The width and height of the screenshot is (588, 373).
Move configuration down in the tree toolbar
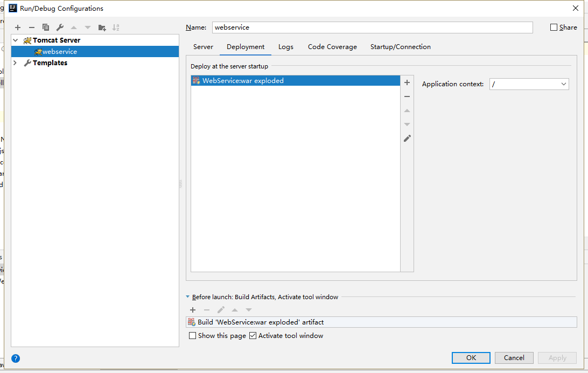88,27
